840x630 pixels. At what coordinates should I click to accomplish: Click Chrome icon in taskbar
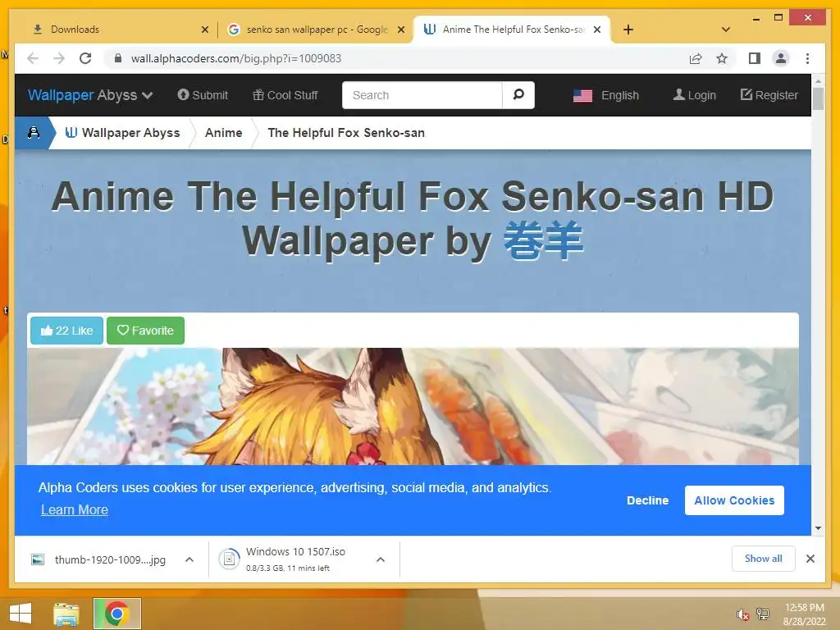click(116, 614)
